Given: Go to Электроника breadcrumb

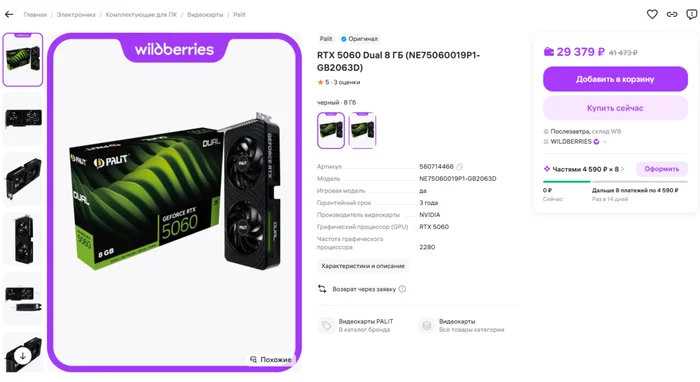Looking at the screenshot, I should pyautogui.click(x=76, y=15).
